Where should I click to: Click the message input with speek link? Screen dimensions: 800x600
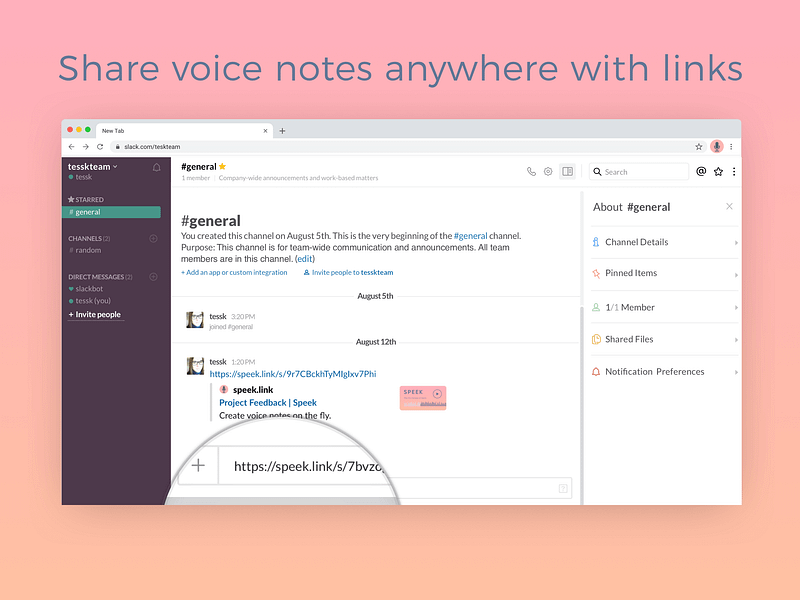tap(309, 466)
